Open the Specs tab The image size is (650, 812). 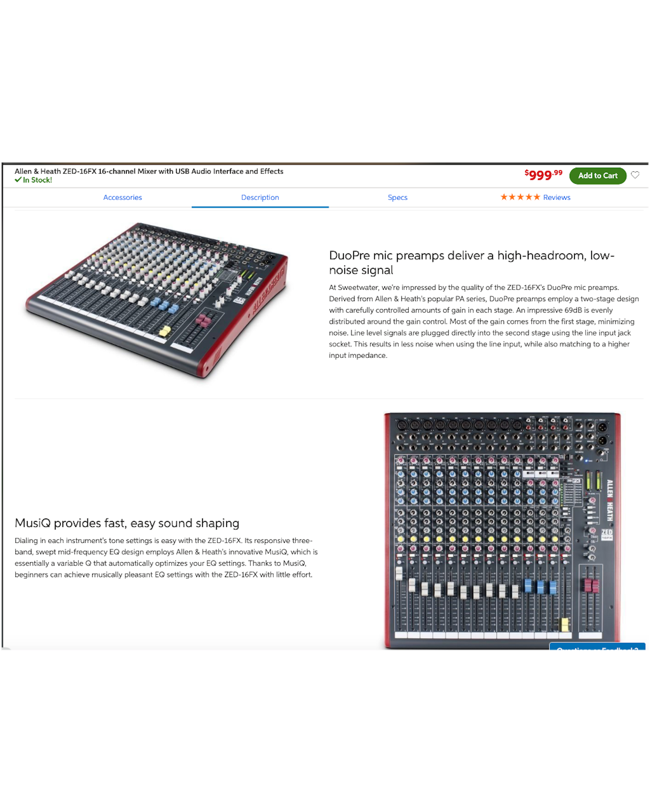[398, 197]
